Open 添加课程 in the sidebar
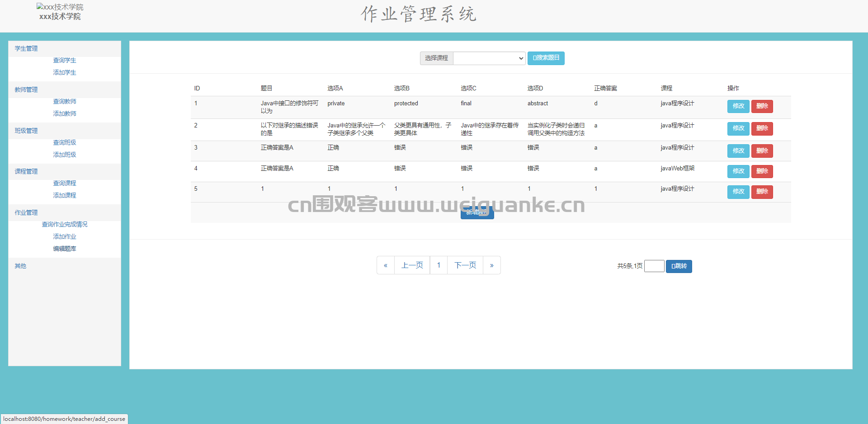This screenshot has height=424, width=868. pos(65,196)
